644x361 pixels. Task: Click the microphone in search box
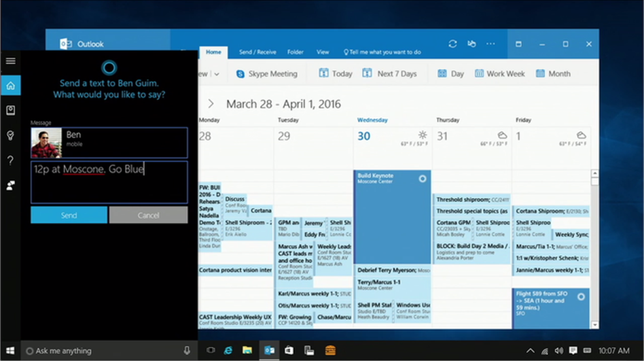[x=187, y=351]
